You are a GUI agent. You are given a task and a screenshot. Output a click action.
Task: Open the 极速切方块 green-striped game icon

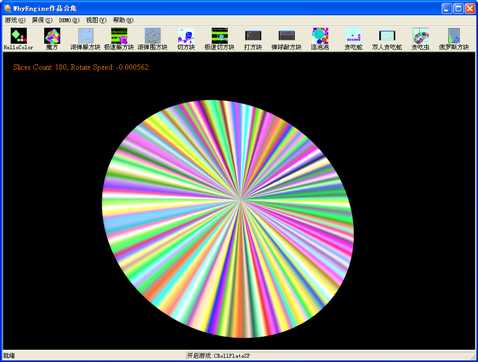tap(220, 36)
